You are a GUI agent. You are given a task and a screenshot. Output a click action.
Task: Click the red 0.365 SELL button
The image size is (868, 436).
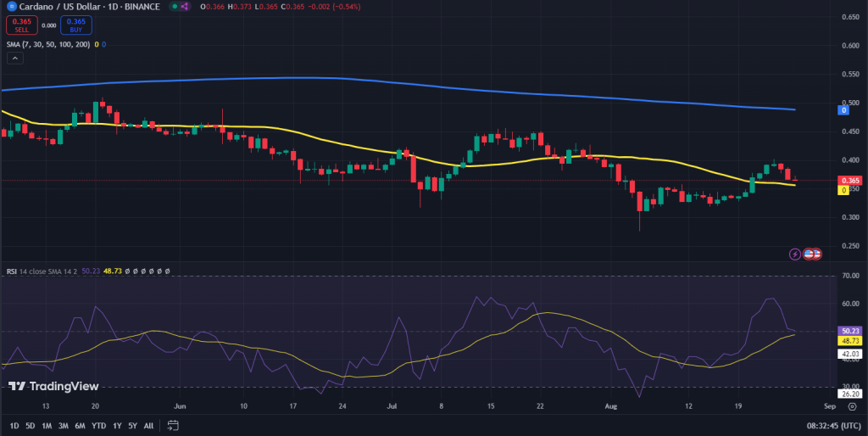point(21,25)
